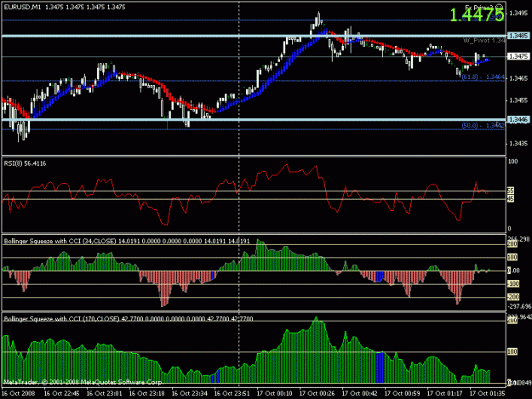Select the upper light-blue horizontal line at 1.3485
Image resolution: width=532 pixels, height=399 pixels.
[254, 36]
